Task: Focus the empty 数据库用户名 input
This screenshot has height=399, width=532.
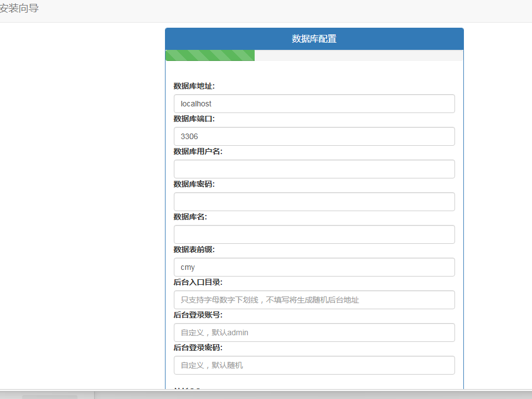Action: [x=314, y=169]
